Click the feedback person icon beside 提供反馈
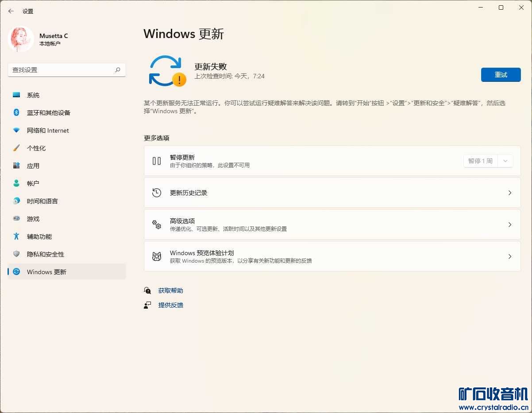 (x=147, y=305)
